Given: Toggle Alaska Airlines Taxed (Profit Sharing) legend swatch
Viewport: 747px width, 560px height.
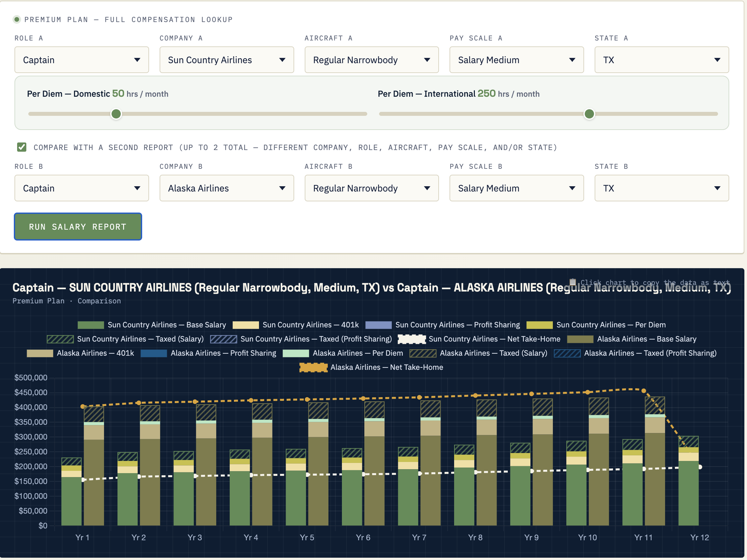Looking at the screenshot, I should [x=567, y=353].
